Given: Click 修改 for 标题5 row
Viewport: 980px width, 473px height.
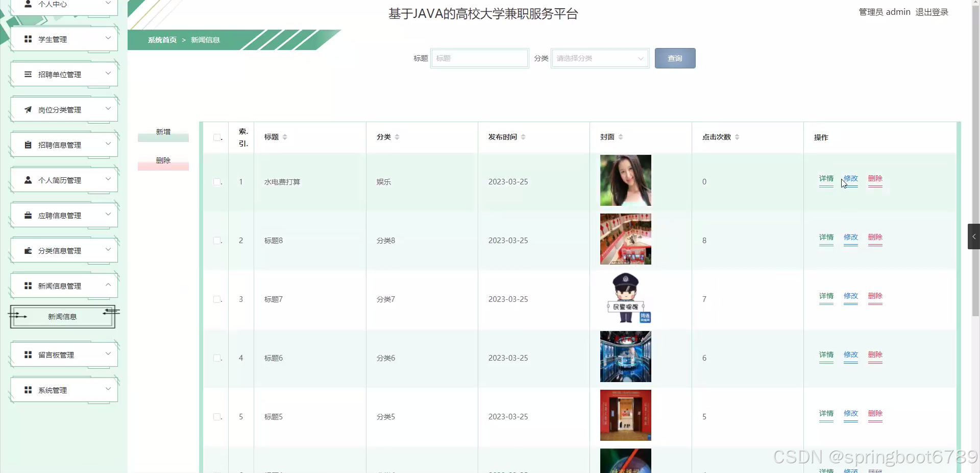Looking at the screenshot, I should coord(851,414).
